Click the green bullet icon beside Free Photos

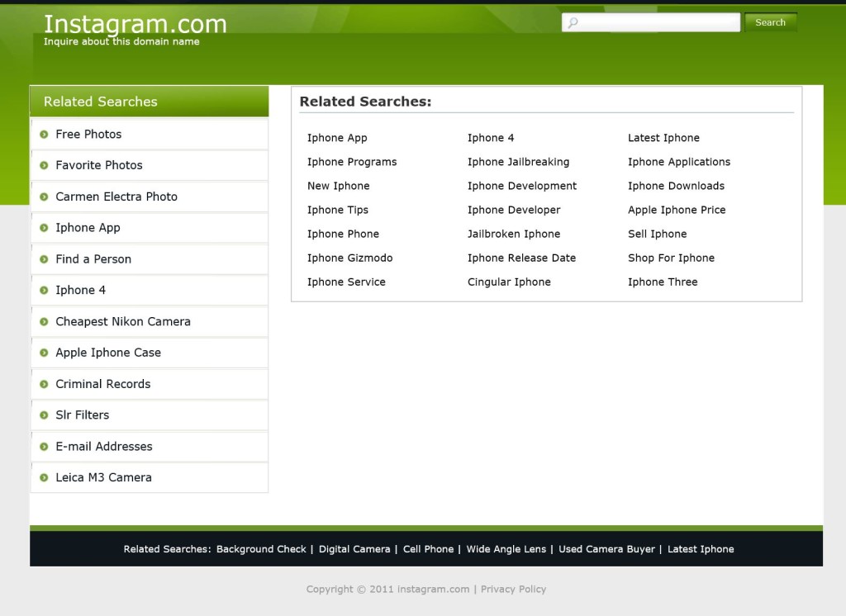point(45,135)
